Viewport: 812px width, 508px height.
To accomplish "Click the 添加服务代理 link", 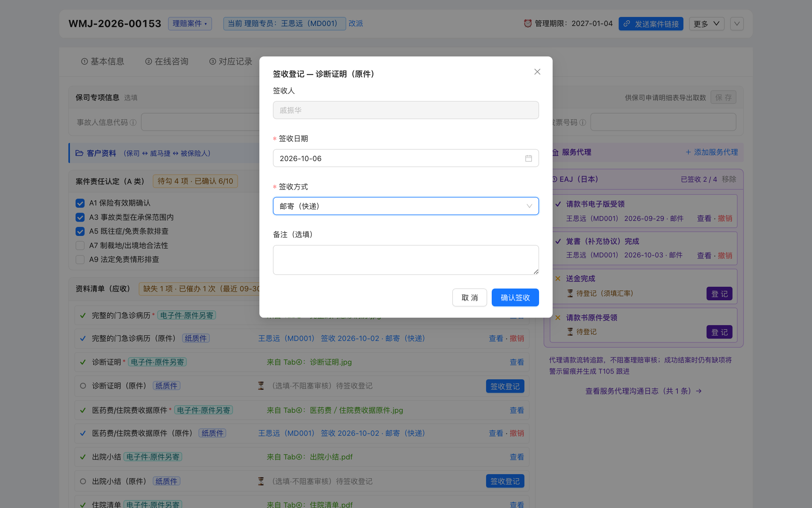I will coord(712,152).
